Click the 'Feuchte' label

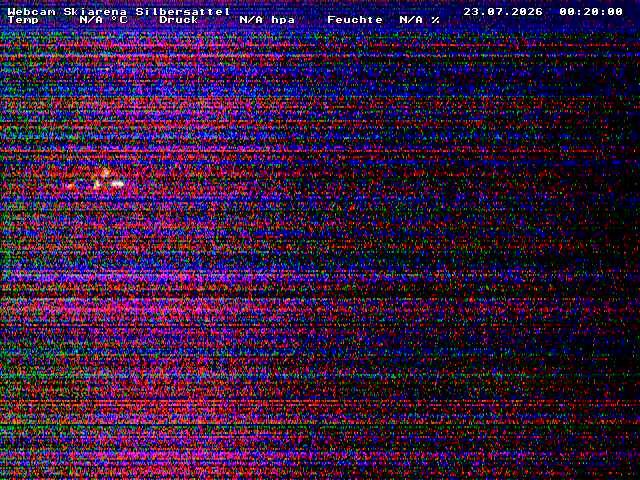click(x=355, y=20)
